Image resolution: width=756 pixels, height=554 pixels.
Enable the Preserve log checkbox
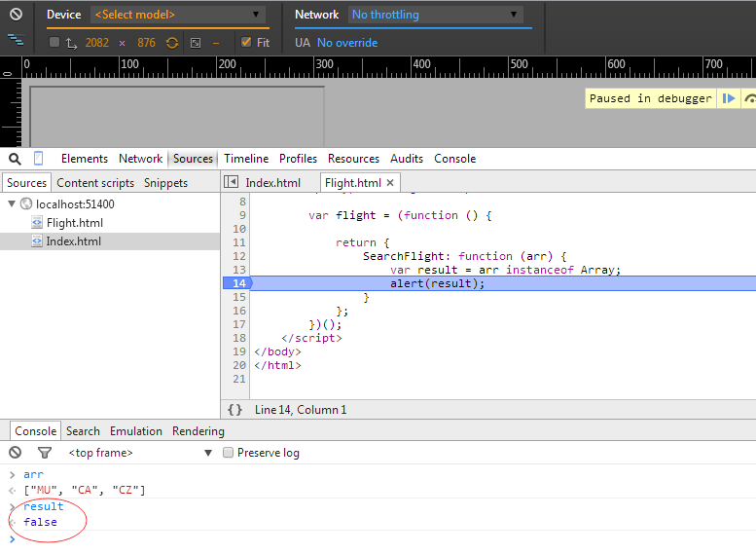(x=228, y=452)
